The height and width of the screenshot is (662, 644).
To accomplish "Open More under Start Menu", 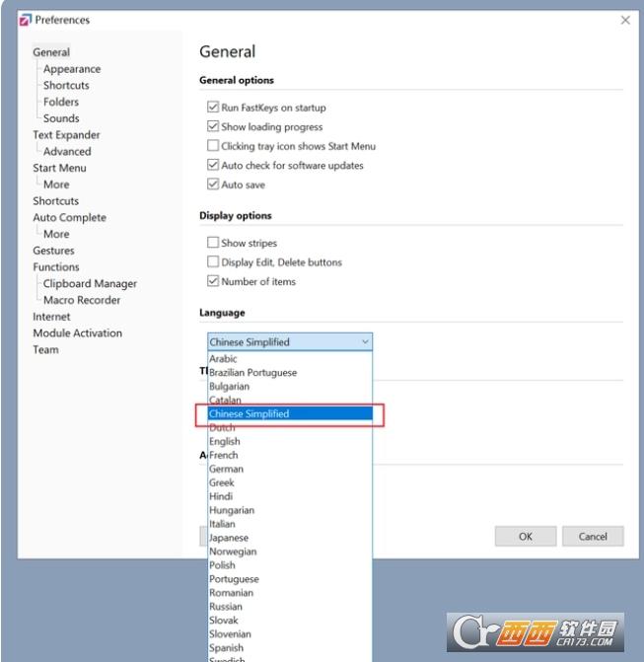I will click(56, 184).
